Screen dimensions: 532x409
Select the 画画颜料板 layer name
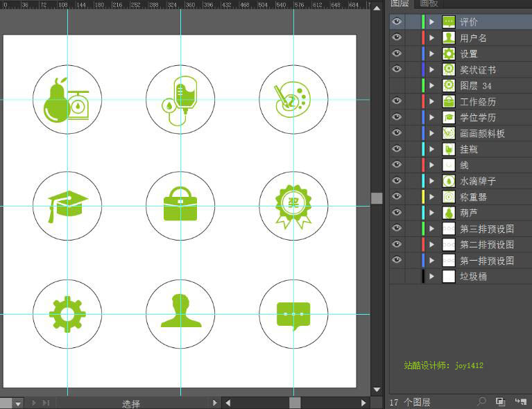(x=482, y=134)
